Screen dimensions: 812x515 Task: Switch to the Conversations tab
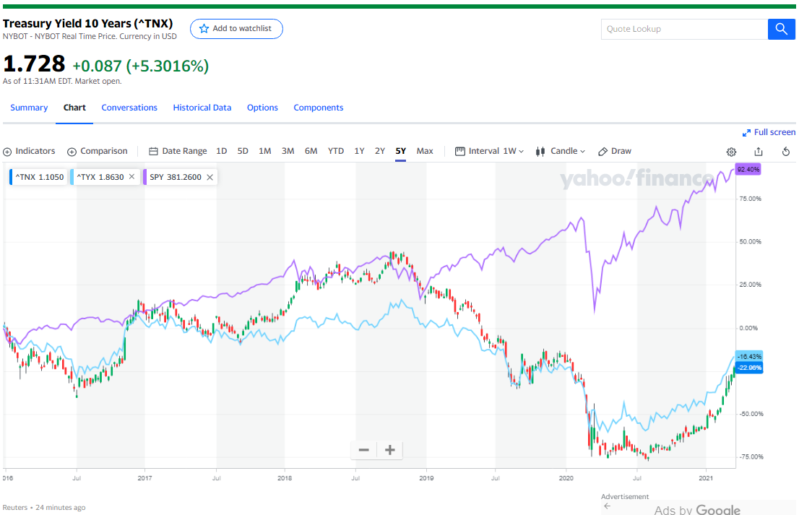coord(129,108)
